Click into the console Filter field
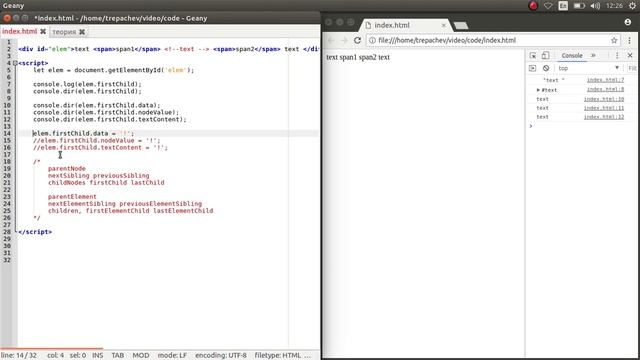The image size is (640, 360). tap(632, 68)
